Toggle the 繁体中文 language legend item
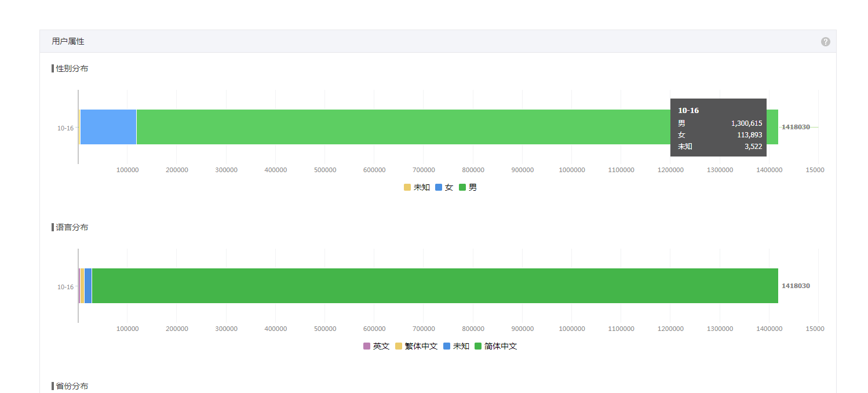 point(416,346)
